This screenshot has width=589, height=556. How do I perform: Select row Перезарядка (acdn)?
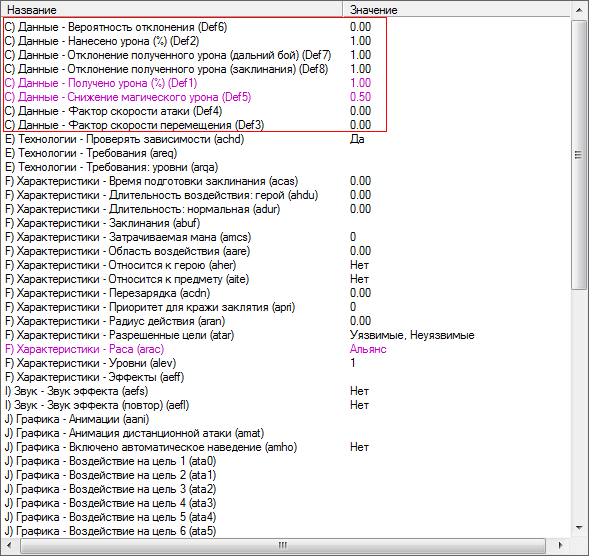[285, 293]
